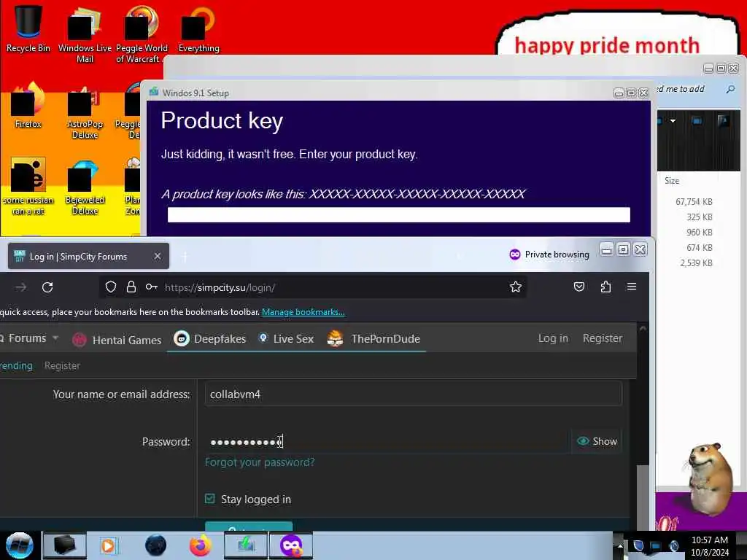Select the 674 KB file row
This screenshot has height=560, width=747.
[699, 247]
